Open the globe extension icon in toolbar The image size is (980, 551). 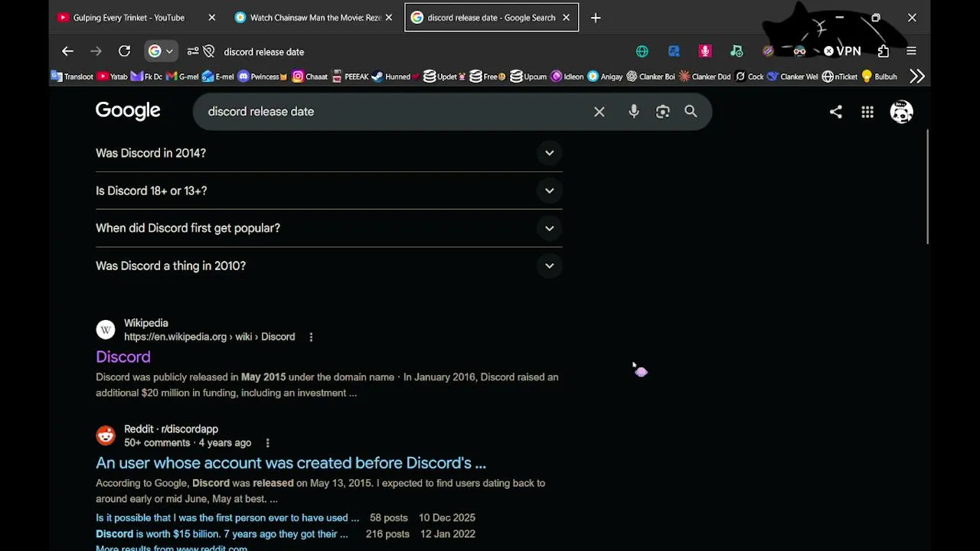[642, 51]
